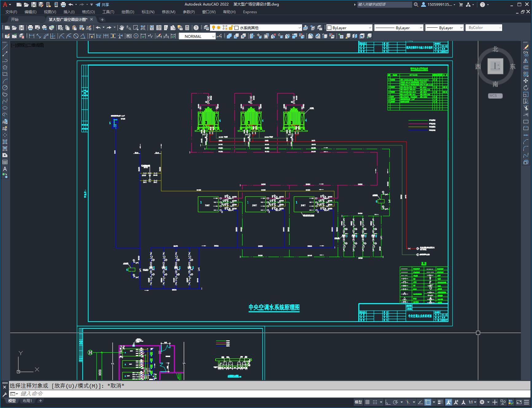Open the layer dropdown 水系统其他
The height and width of the screenshot is (408, 532).
tap(267, 28)
